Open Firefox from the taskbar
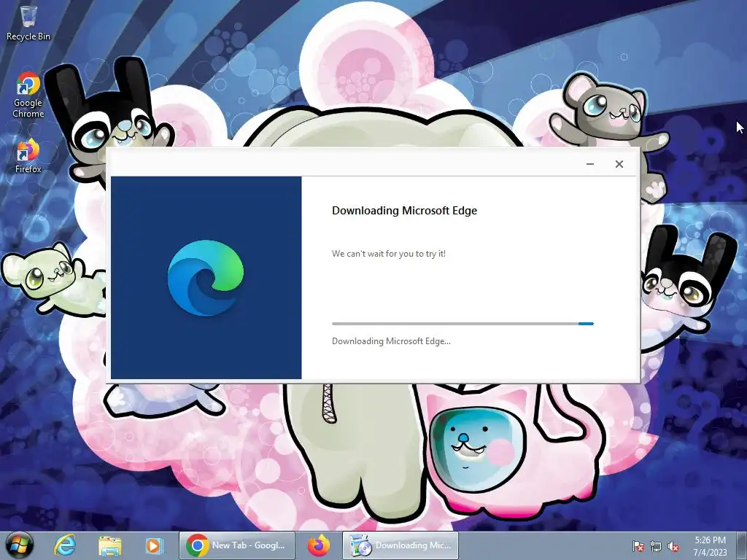Viewport: 747px width, 560px height. tap(319, 545)
